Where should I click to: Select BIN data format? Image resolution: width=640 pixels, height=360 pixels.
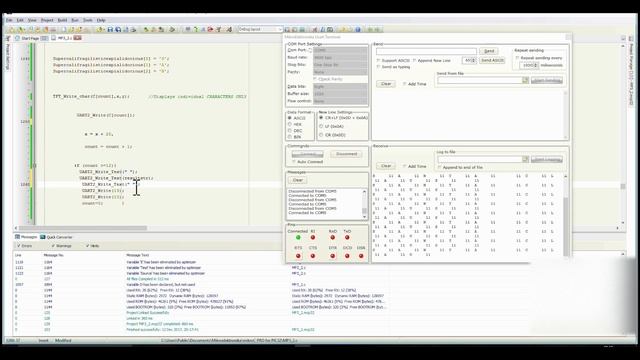coord(290,137)
